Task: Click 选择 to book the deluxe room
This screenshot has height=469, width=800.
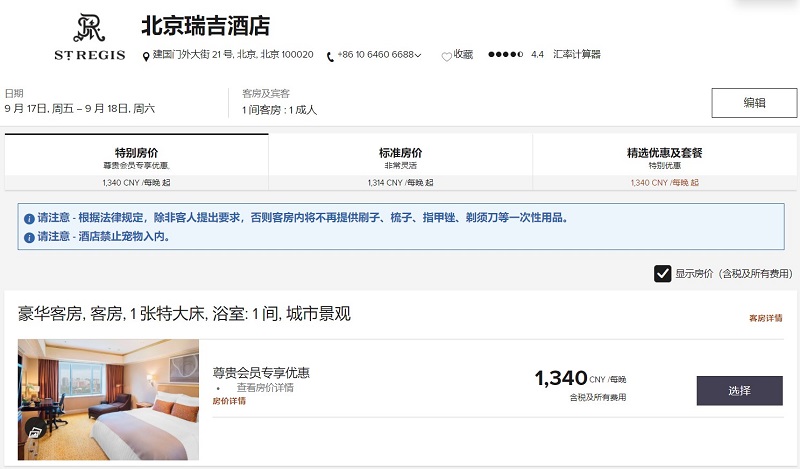Action: [x=739, y=391]
